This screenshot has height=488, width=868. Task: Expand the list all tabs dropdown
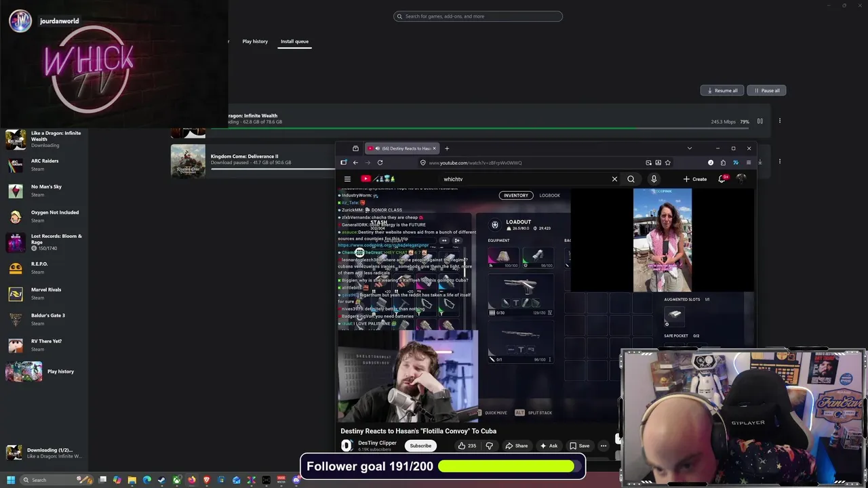point(690,148)
